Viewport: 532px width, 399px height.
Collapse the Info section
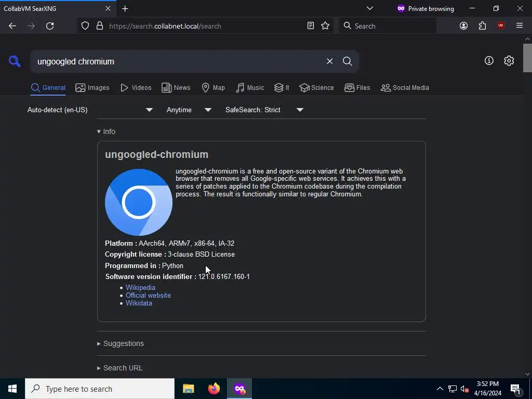[106, 131]
